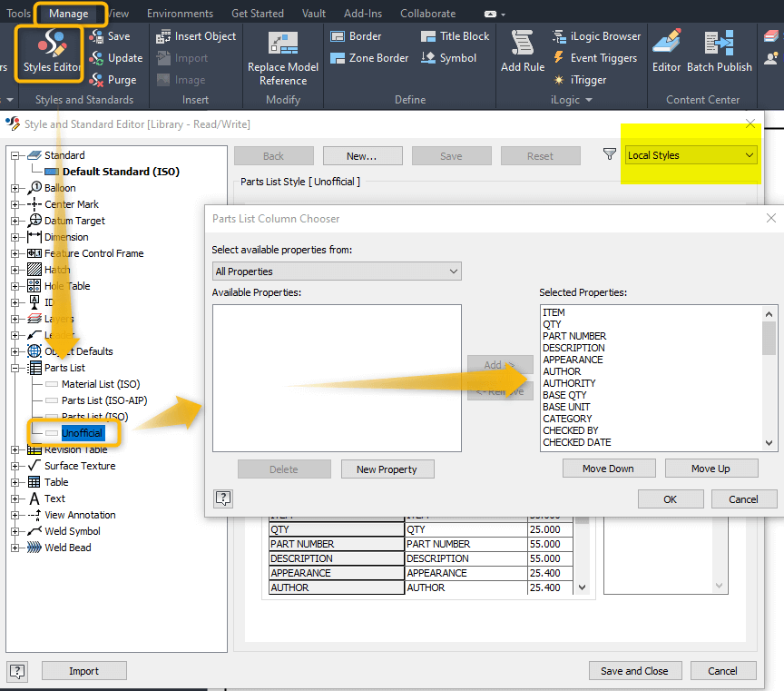Click the DESCRIPTION width cell 55.000

coord(550,558)
